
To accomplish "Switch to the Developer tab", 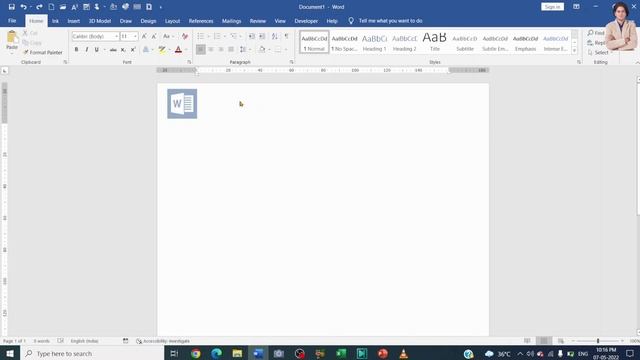I will (306, 21).
